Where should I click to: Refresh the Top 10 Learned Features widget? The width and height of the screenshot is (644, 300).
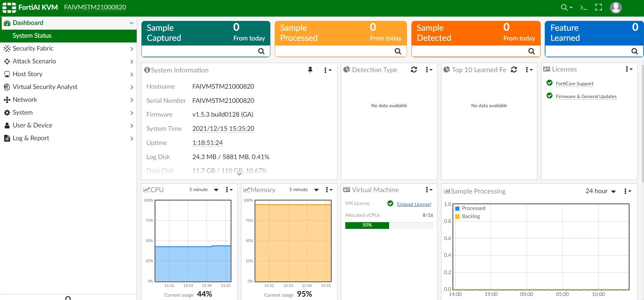coord(514,69)
